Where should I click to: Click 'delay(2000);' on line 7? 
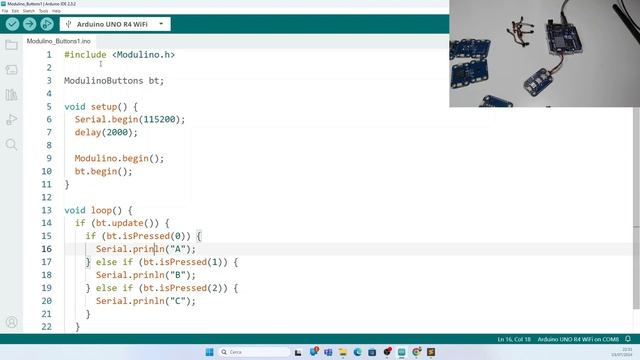pyautogui.click(x=106, y=133)
